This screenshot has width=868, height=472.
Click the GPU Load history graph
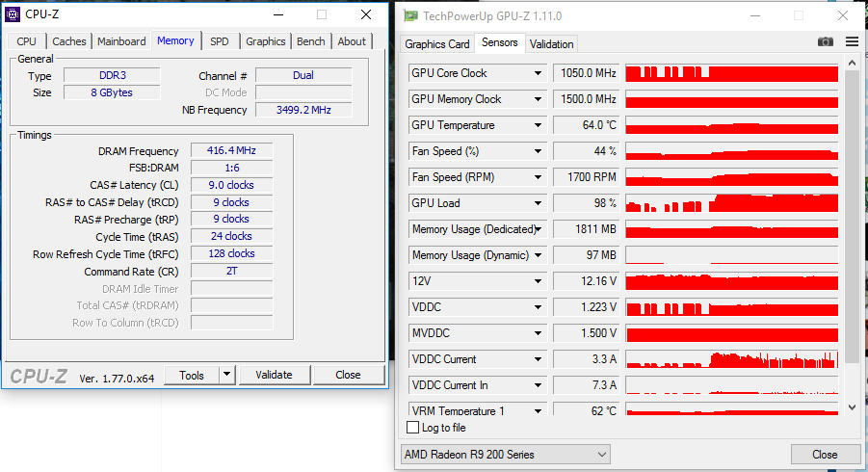732,203
